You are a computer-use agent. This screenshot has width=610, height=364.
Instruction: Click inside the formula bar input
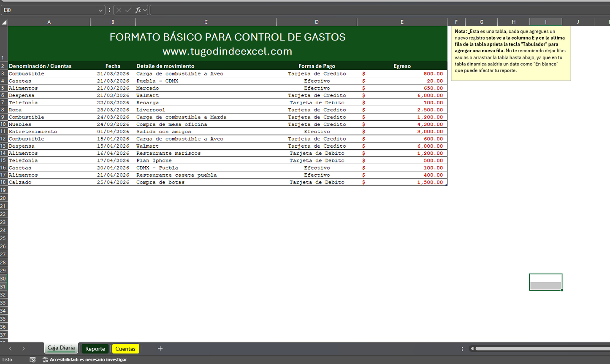379,10
